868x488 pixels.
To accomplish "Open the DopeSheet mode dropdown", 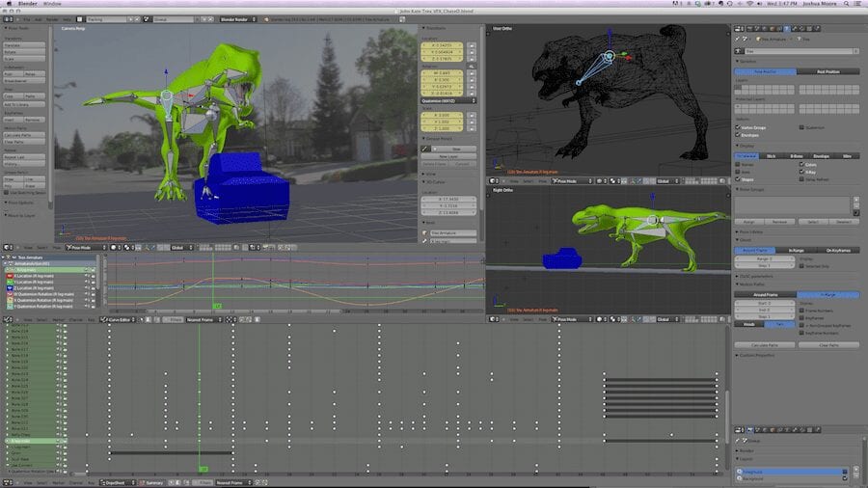I will tap(118, 482).
